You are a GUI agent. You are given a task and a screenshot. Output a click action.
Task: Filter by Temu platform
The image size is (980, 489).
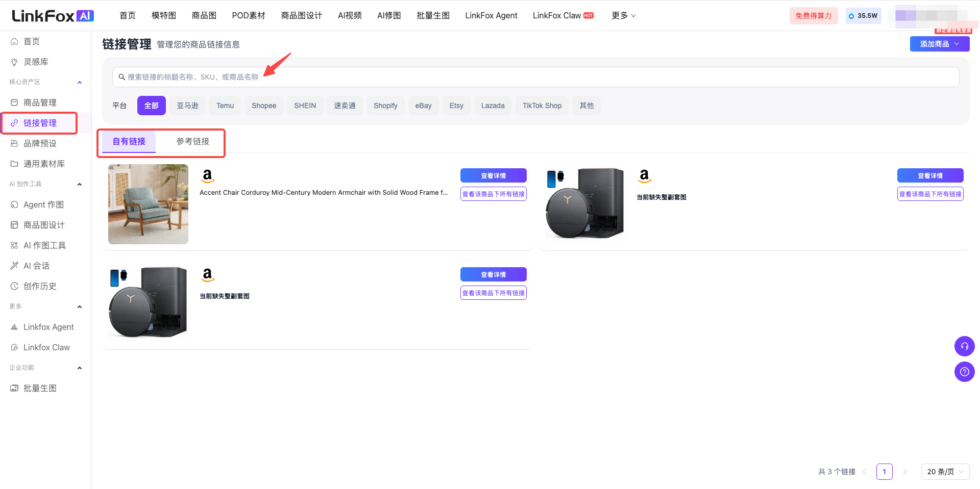pos(225,106)
